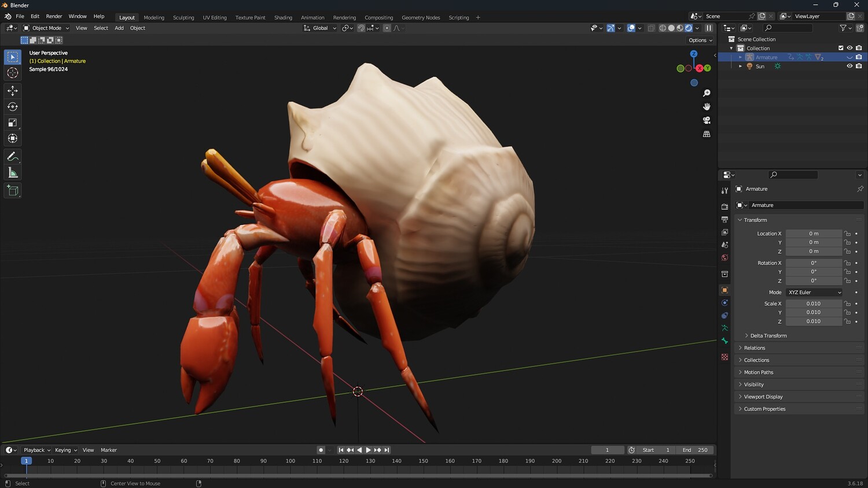Select the Add Cube tool
This screenshot has height=488, width=868.
[x=12, y=191]
